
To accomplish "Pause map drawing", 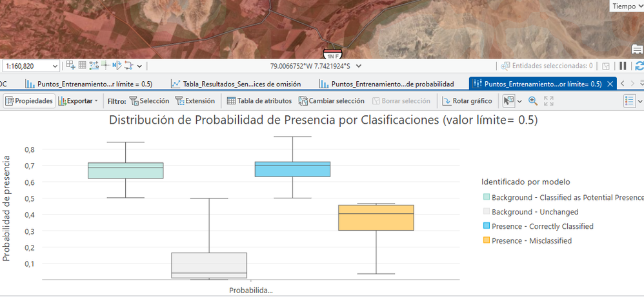I will coord(623,66).
